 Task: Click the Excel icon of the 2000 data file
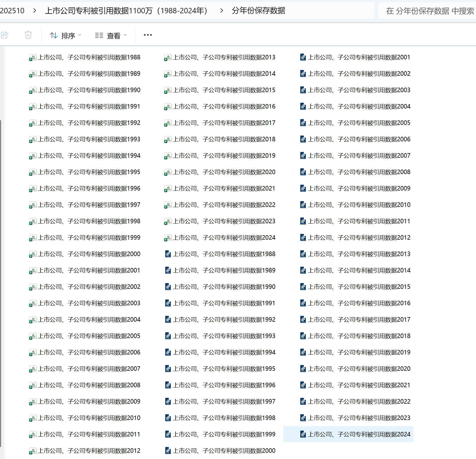[x=32, y=254]
